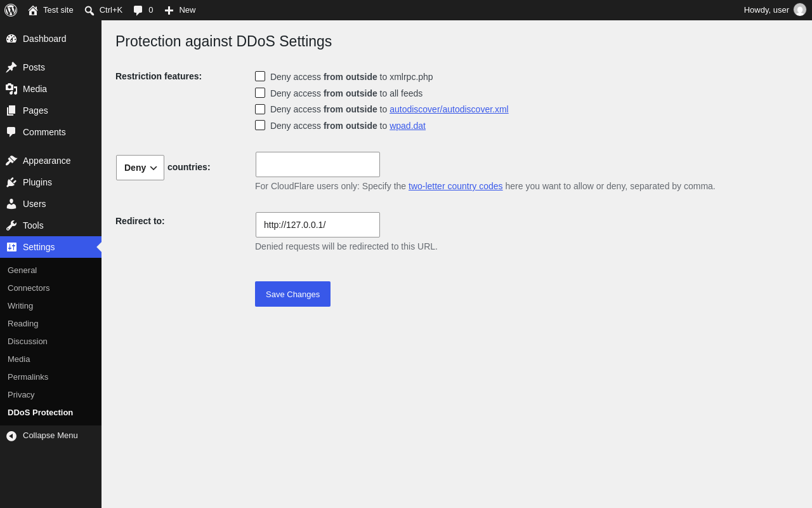This screenshot has height=508, width=812.
Task: Click New in the admin bar
Action: [x=187, y=10]
